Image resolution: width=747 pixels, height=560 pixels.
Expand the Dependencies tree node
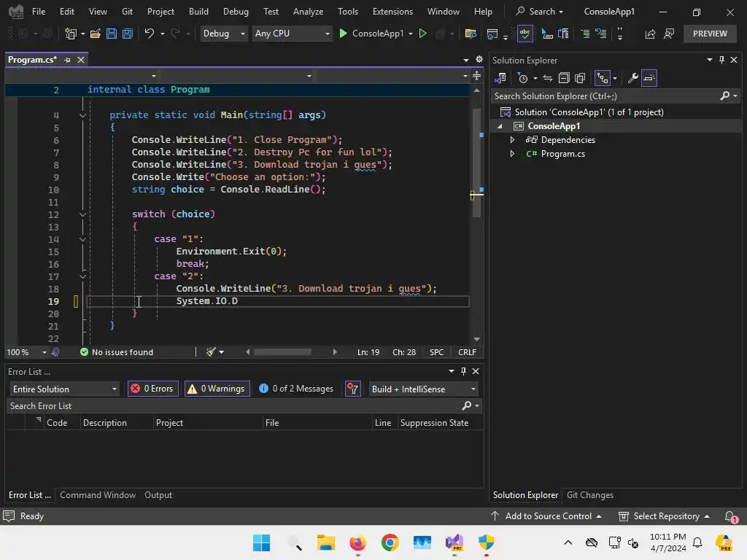512,140
